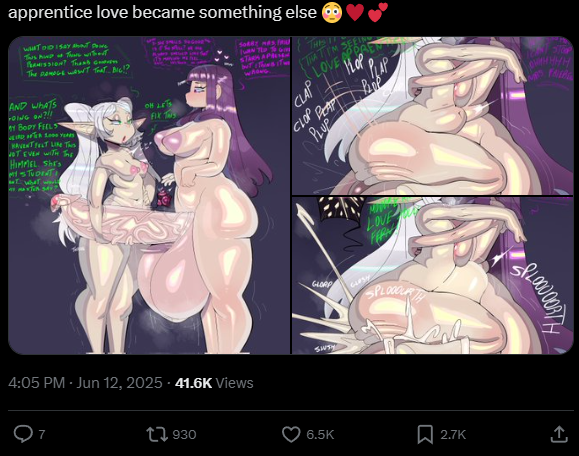Image resolution: width=579 pixels, height=456 pixels.
Task: Click the reply count showing 7
Action: coord(42,435)
